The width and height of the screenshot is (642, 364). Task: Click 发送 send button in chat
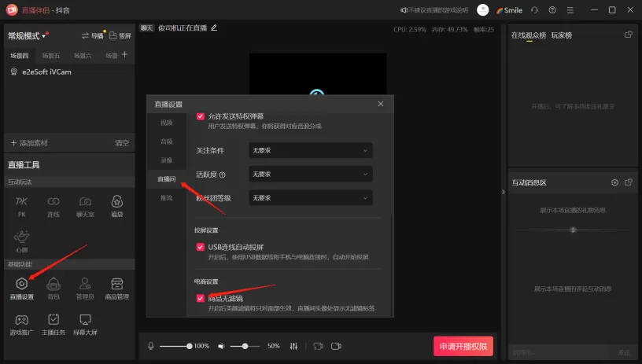pos(624,352)
